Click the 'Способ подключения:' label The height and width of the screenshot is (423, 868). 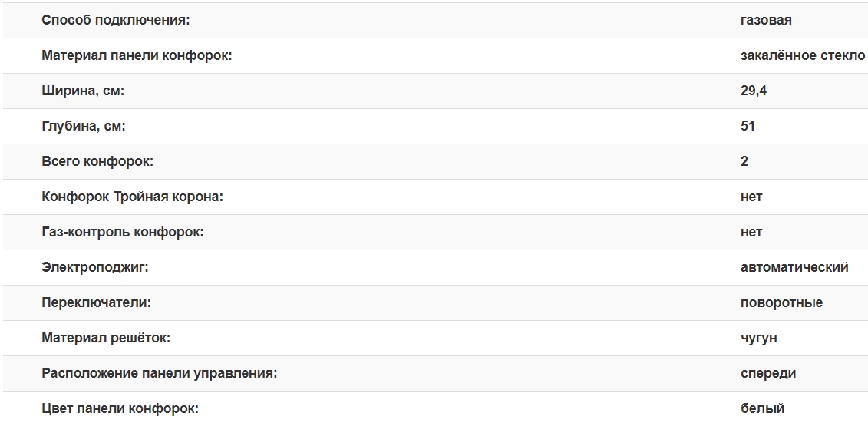[115, 21]
